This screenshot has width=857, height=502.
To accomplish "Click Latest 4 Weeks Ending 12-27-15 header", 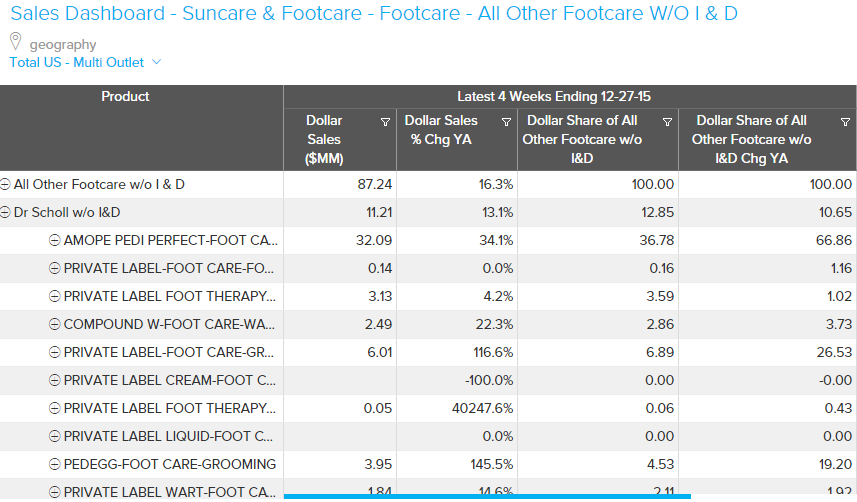I will (570, 97).
